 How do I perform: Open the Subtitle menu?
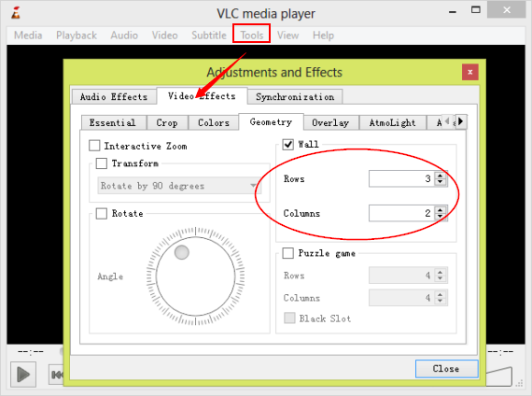pyautogui.click(x=209, y=35)
